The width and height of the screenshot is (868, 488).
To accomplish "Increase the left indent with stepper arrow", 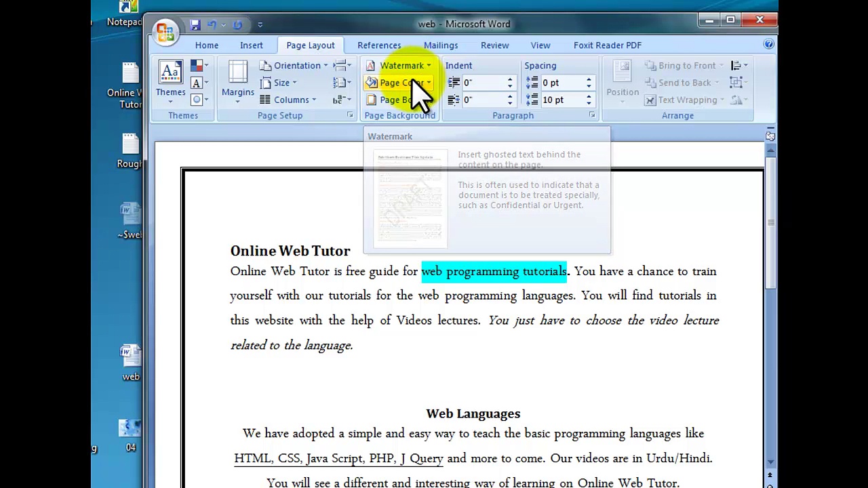I will coord(510,79).
